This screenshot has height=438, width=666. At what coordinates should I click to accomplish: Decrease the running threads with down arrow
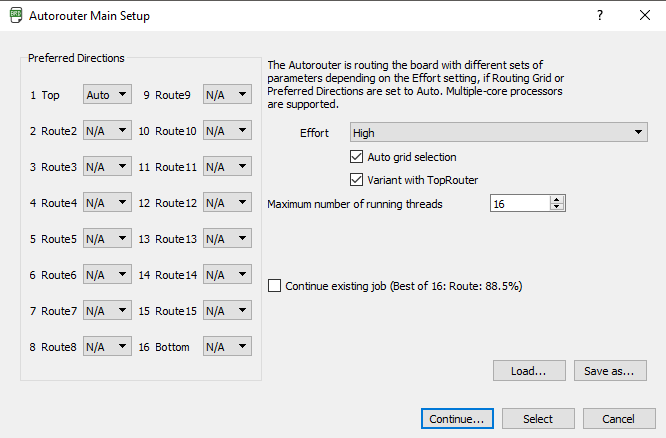click(556, 207)
